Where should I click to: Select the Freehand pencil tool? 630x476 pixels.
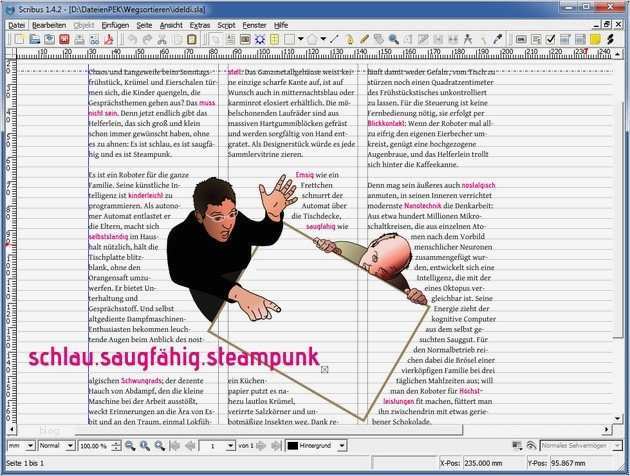(364, 39)
